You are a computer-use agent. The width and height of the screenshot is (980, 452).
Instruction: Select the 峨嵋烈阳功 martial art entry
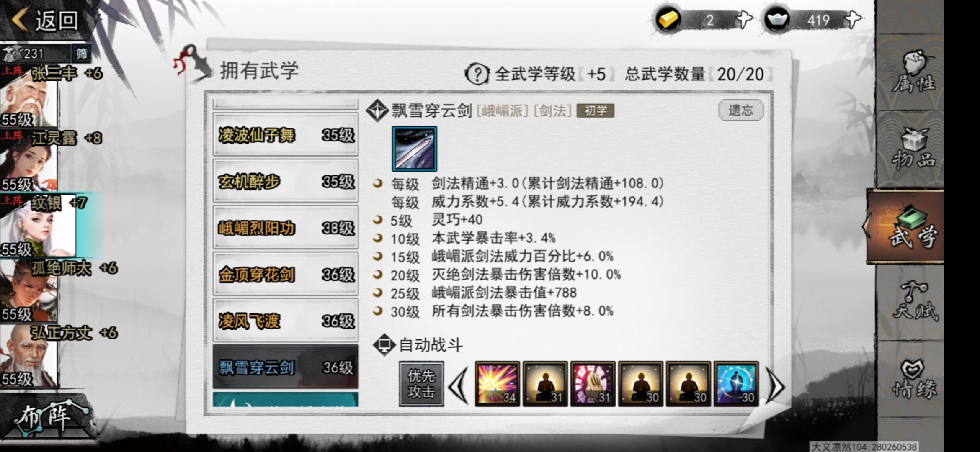tap(286, 228)
